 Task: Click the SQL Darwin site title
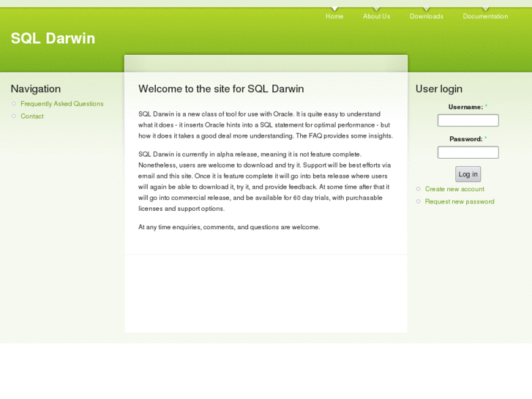coord(53,38)
